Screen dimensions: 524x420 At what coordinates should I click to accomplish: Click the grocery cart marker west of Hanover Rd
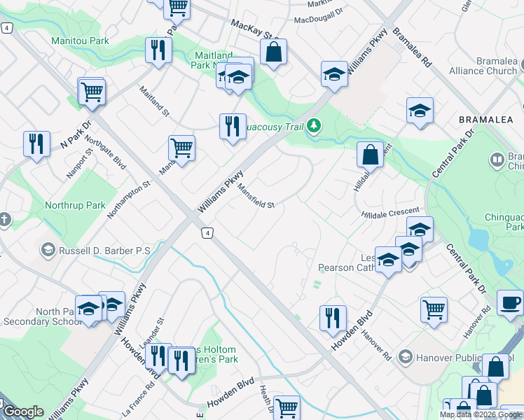tap(434, 311)
